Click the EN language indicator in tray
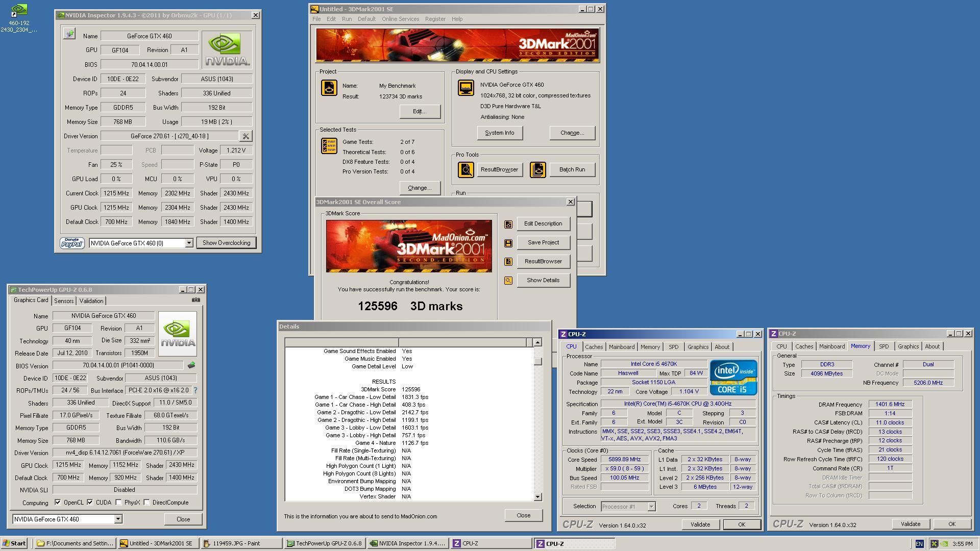Image resolution: width=980 pixels, height=551 pixels. 919,544
